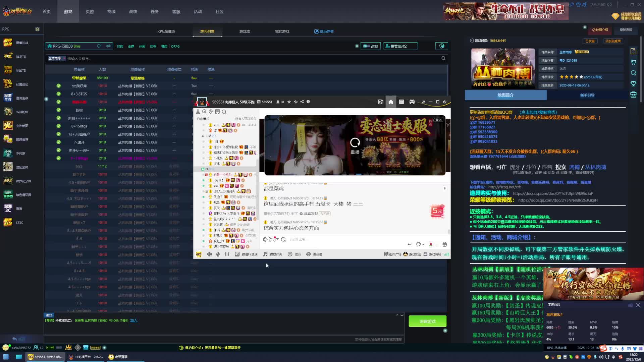Open the gift box icon in chat

445,244
